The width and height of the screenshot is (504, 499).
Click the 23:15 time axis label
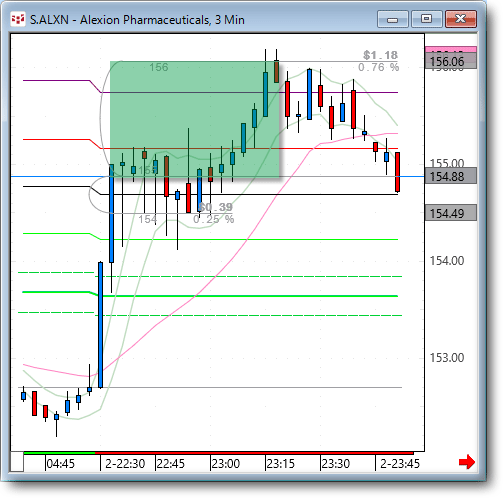point(281,464)
